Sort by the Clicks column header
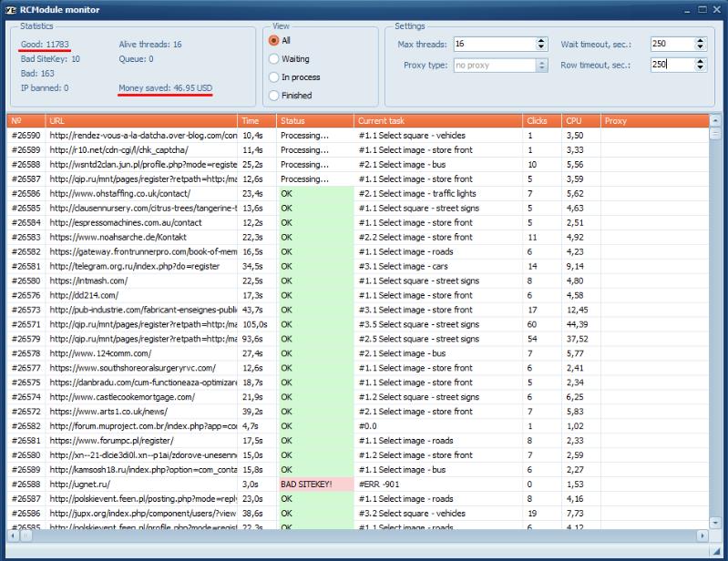Image resolution: width=728 pixels, height=561 pixels. click(x=542, y=120)
